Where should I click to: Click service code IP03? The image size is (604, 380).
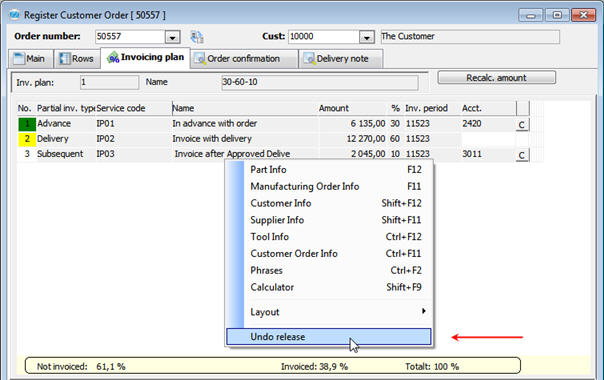(106, 154)
